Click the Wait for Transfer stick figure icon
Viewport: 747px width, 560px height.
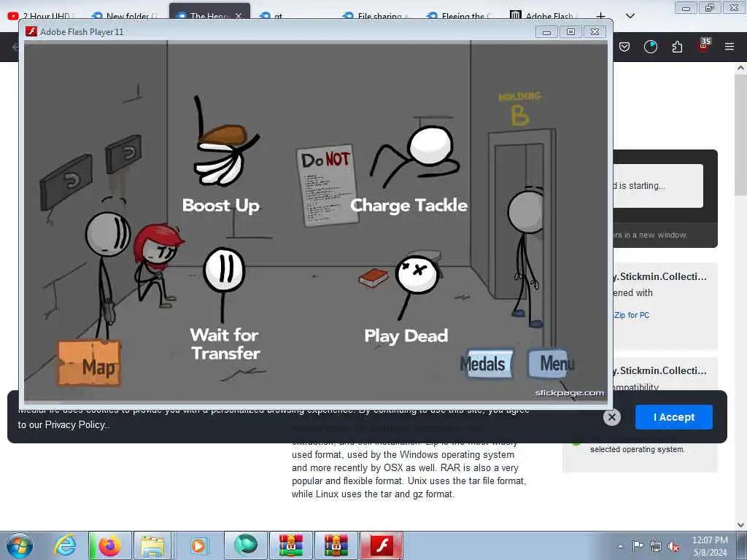[224, 284]
